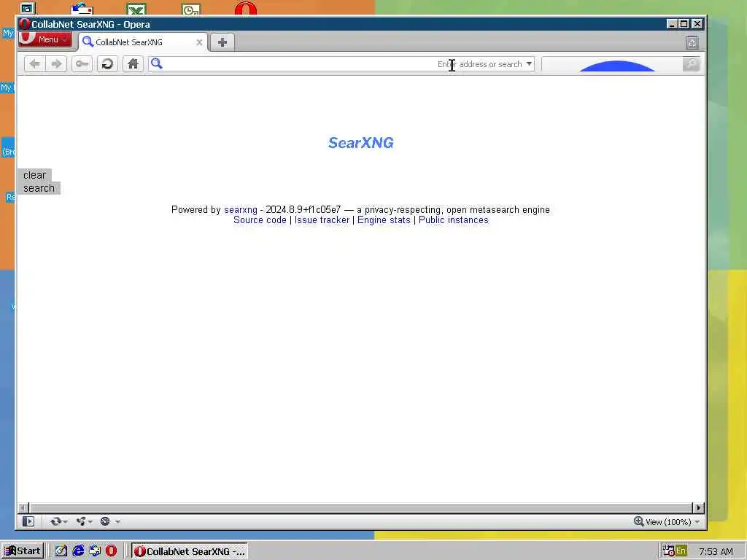Open the Opera Turbo status icon
The width and height of the screenshot is (747, 560).
[x=105, y=521]
